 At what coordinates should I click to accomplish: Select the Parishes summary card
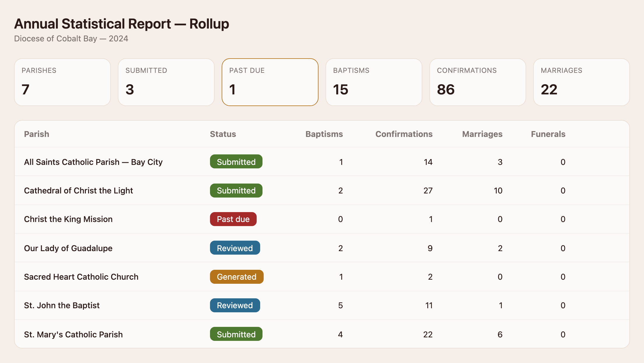(x=62, y=82)
